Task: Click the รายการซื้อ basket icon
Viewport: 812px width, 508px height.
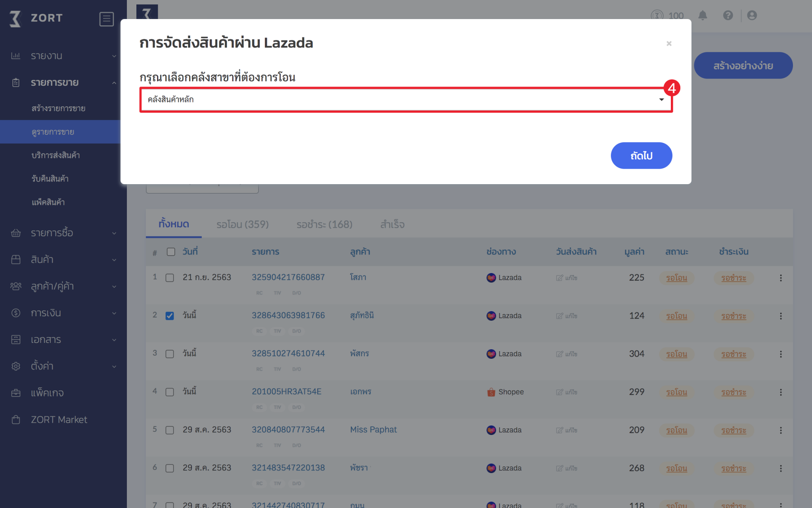Action: 16,233
